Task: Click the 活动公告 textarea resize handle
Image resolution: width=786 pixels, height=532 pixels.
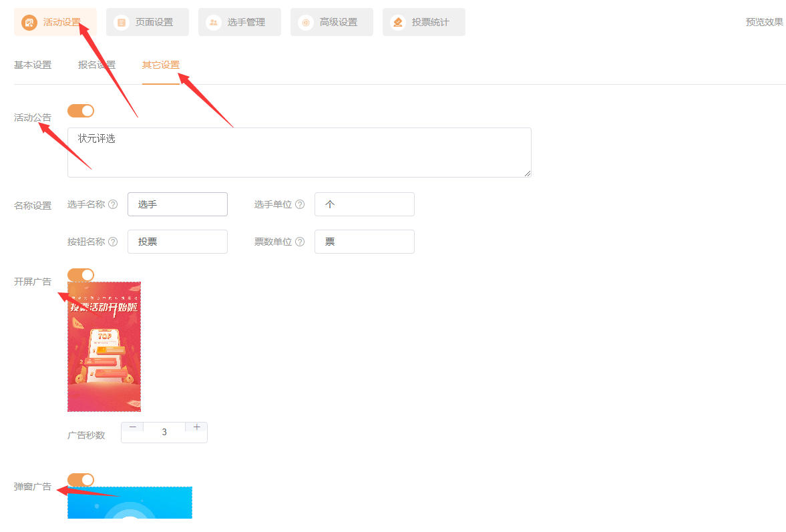Action: coord(528,174)
